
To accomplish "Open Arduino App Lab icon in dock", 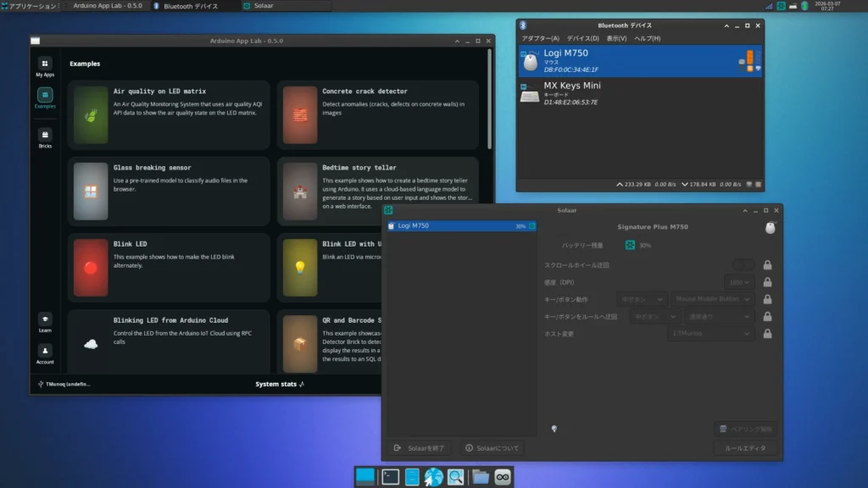I will (504, 477).
